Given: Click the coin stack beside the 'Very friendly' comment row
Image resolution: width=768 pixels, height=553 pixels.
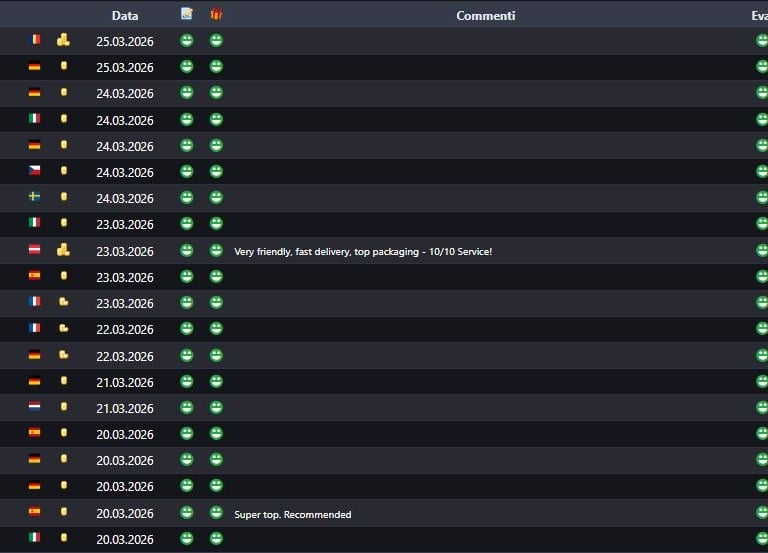Looking at the screenshot, I should pyautogui.click(x=63, y=250).
